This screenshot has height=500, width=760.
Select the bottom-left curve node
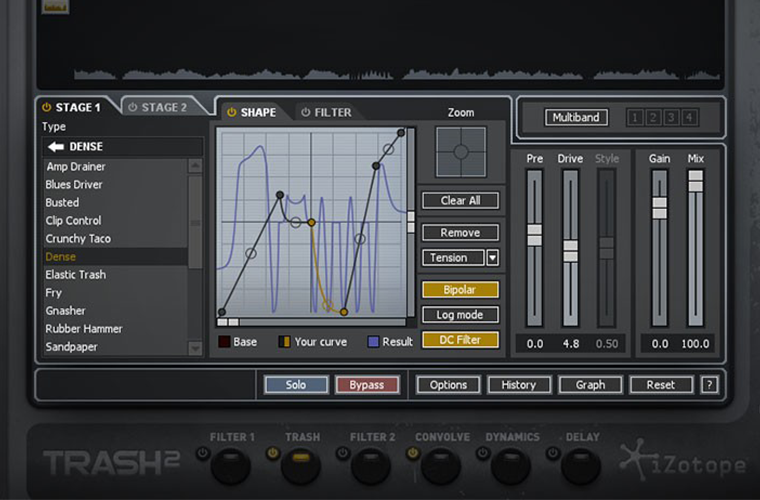222,312
